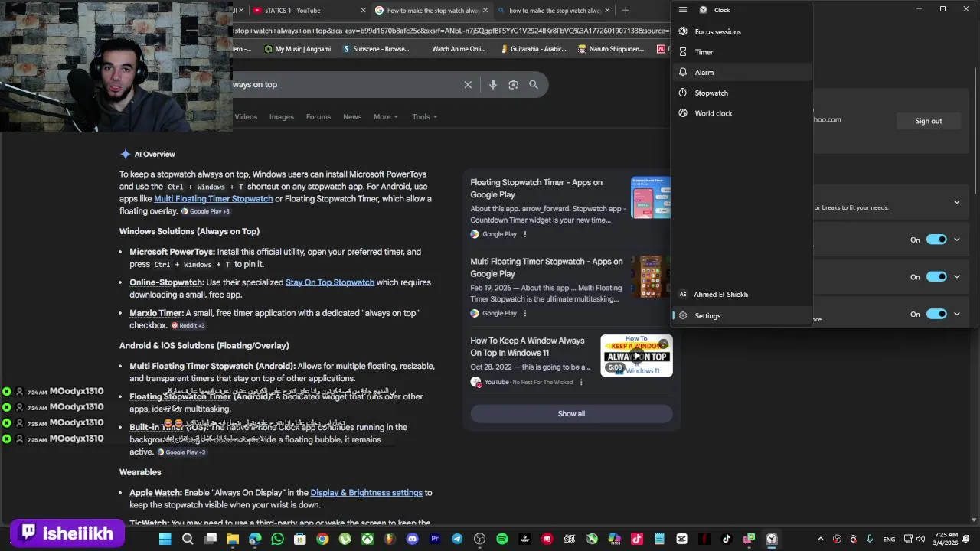Open Floating Stopwatch Timer Google Play result

click(536, 188)
